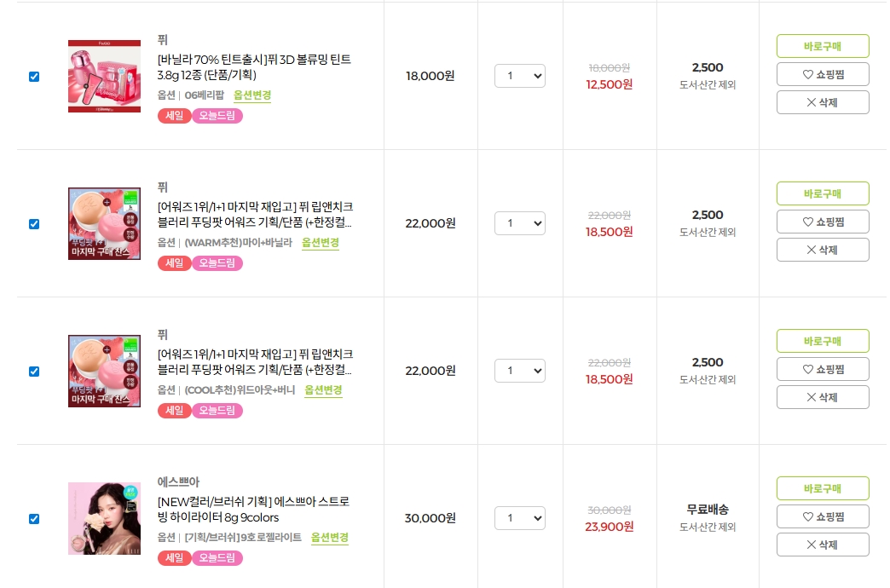
Task: Add COOL추천 푸딩팟 to 쇼핑찜
Action: (823, 369)
